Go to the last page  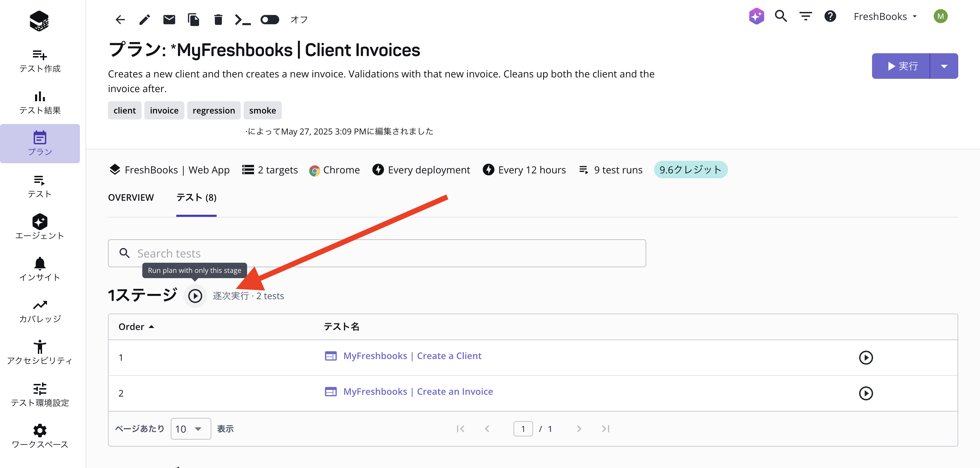606,428
